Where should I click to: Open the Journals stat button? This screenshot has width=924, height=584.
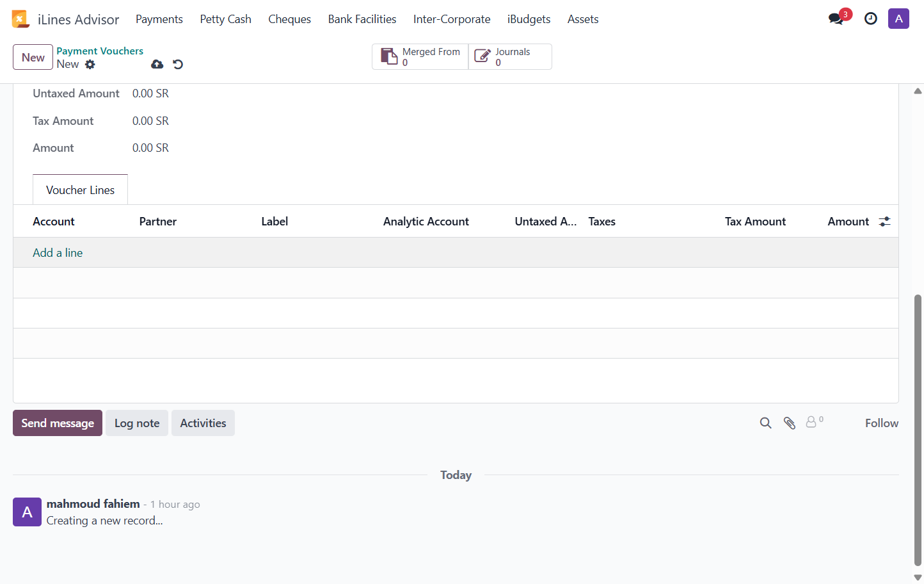pos(510,57)
